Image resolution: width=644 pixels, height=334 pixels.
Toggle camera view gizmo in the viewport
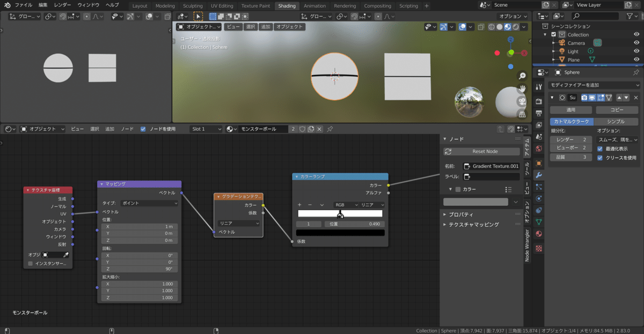pyautogui.click(x=522, y=101)
